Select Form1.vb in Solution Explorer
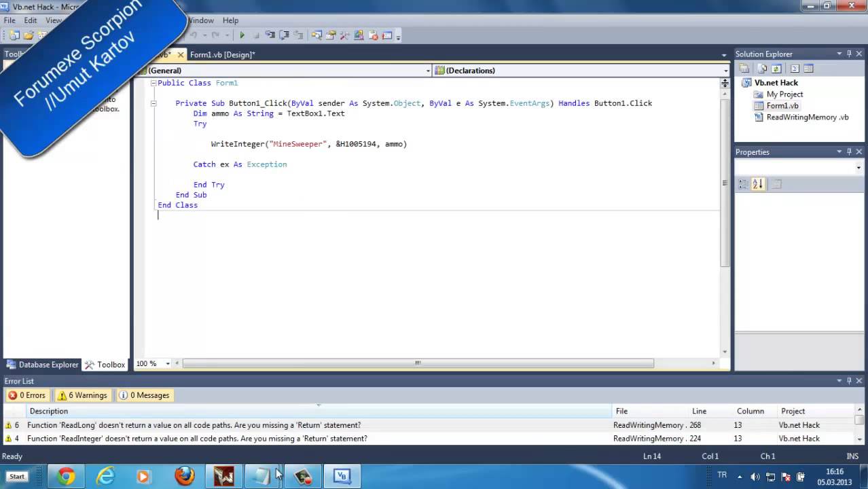Image resolution: width=868 pixels, height=489 pixels. (x=782, y=106)
